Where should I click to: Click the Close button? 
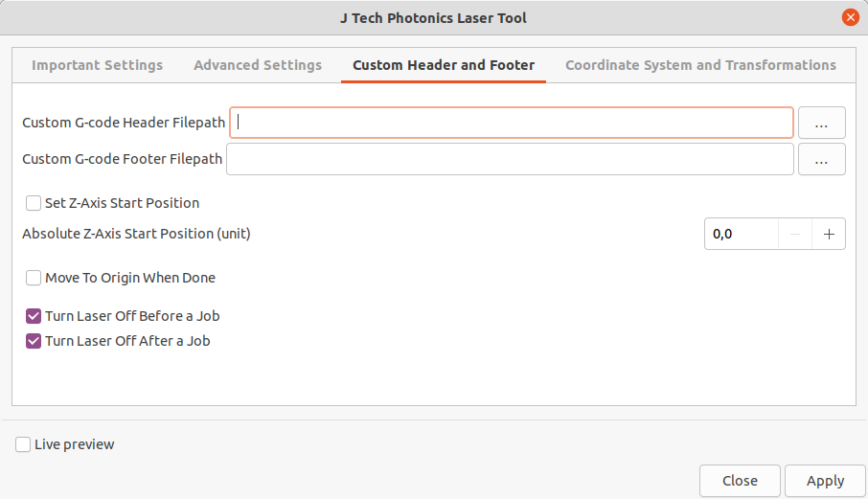(x=740, y=481)
